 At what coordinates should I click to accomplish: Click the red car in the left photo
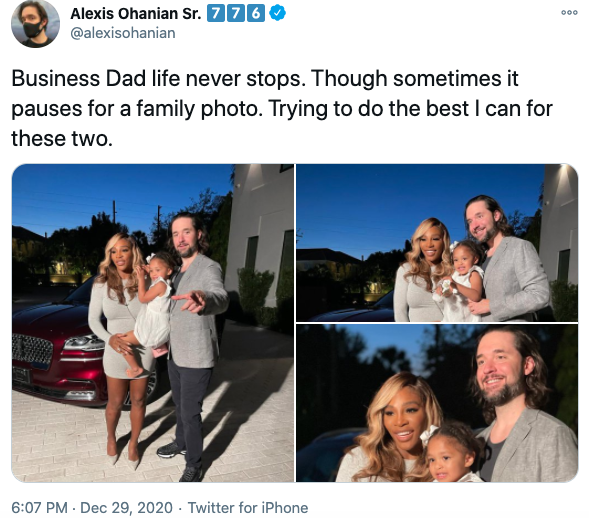56,349
